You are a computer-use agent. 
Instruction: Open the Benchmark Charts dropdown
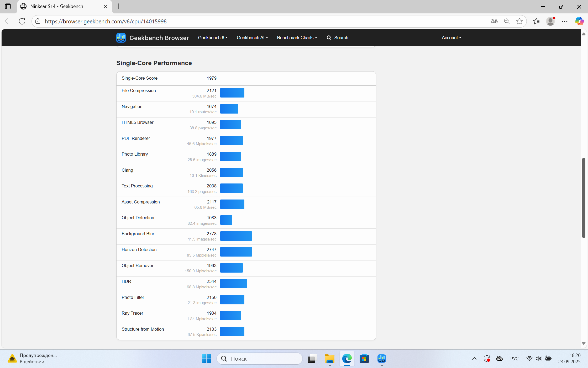[x=297, y=38]
